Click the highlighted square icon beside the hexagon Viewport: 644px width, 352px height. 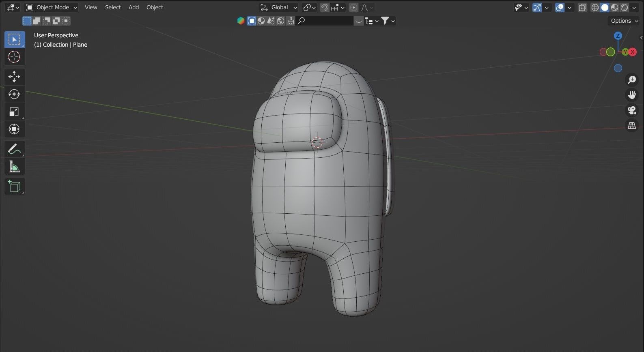click(252, 21)
